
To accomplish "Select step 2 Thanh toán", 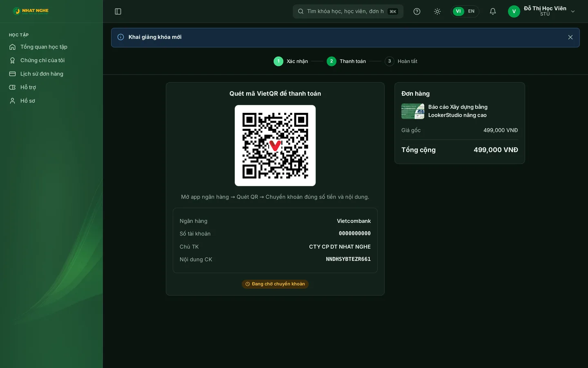I will pyautogui.click(x=346, y=61).
